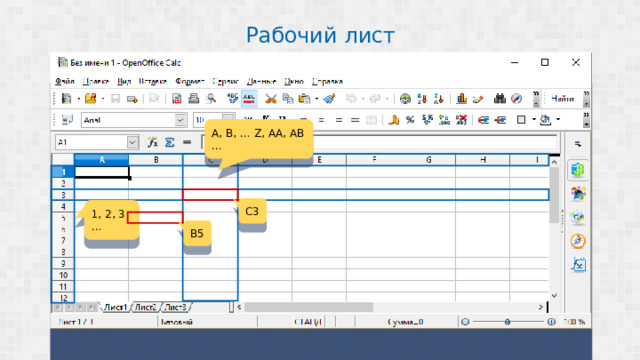Open the sidebar Functions deck
Screen dimensions: 640x360
[x=578, y=264]
